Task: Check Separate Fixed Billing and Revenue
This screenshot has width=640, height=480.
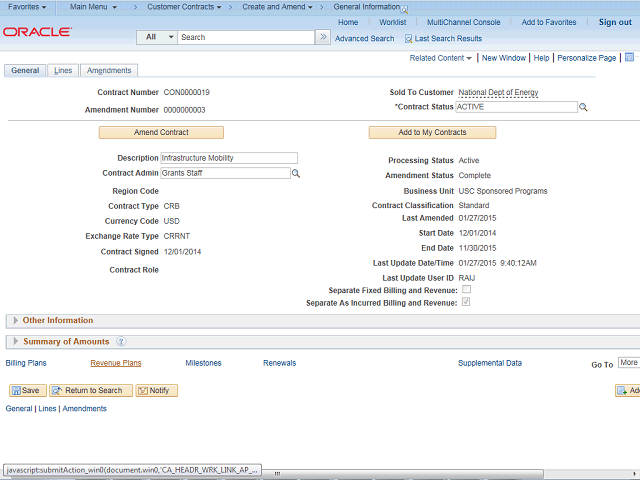Action: coord(466,290)
